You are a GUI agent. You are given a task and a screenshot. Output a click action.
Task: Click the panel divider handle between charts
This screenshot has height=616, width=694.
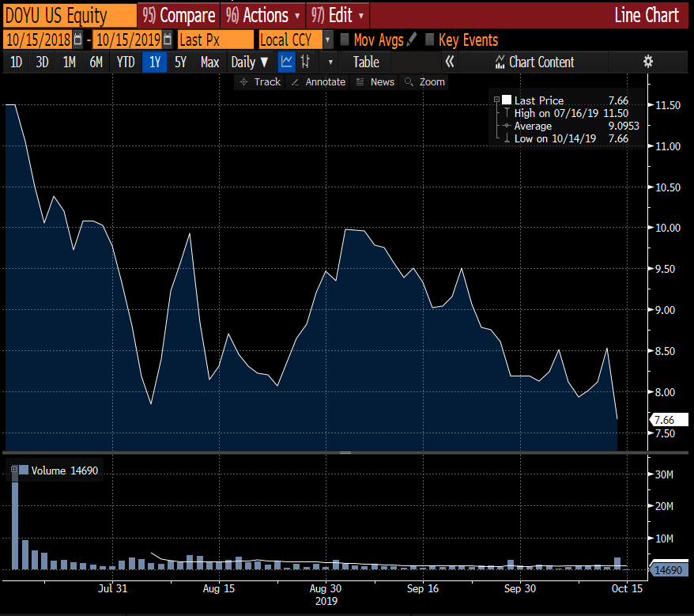click(x=345, y=452)
